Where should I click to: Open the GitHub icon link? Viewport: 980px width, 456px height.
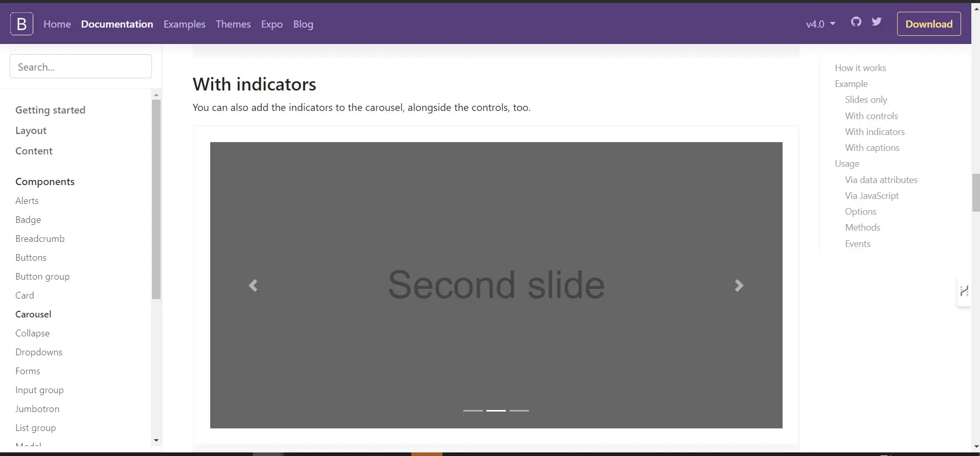coord(856,22)
